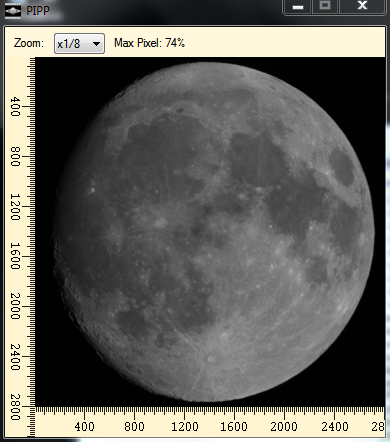390x442 pixels.
Task: Click the Copernicus crater ray center
Action: click(x=161, y=221)
